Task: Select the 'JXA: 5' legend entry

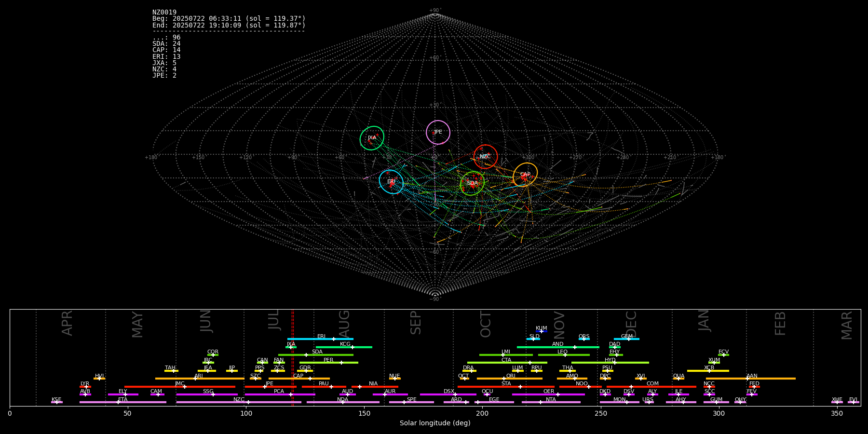Action: 164,63
